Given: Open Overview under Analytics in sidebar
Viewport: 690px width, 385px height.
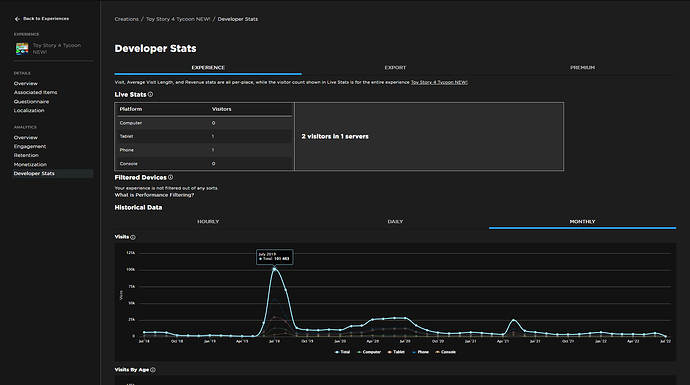Looking at the screenshot, I should point(26,137).
